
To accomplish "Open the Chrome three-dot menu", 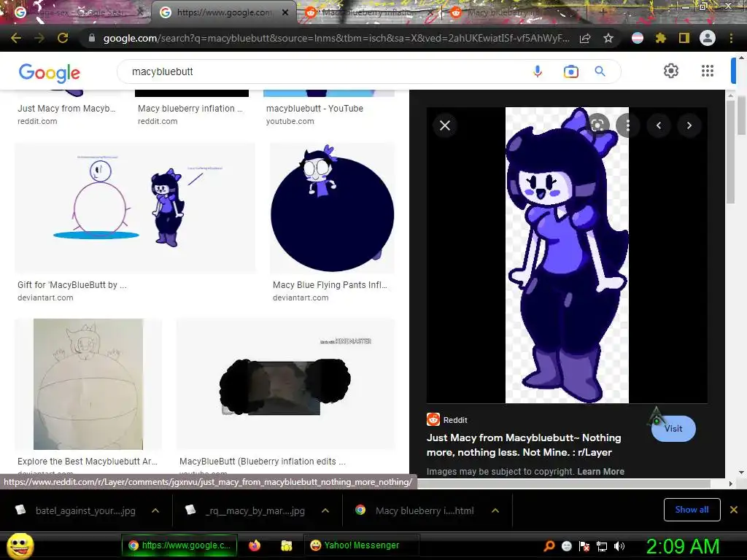I will coord(731,38).
